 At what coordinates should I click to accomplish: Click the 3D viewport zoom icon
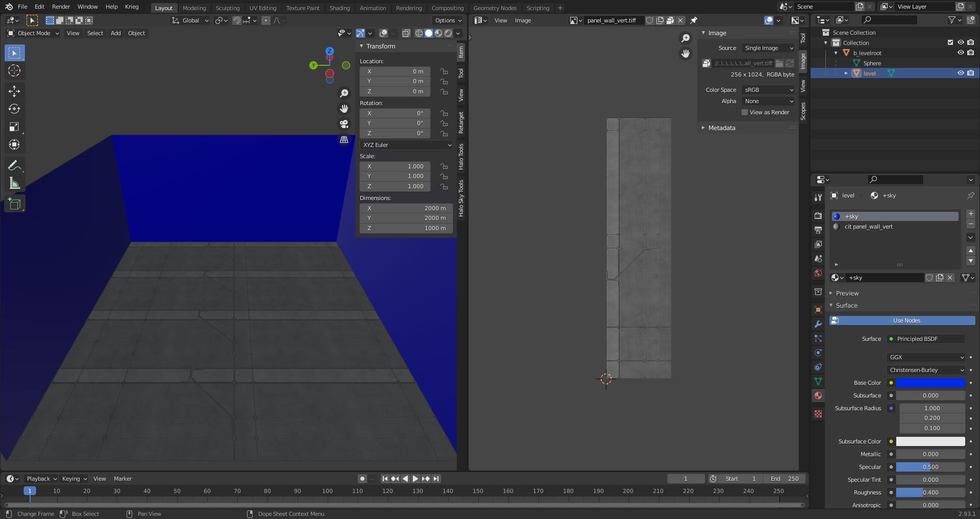click(344, 93)
